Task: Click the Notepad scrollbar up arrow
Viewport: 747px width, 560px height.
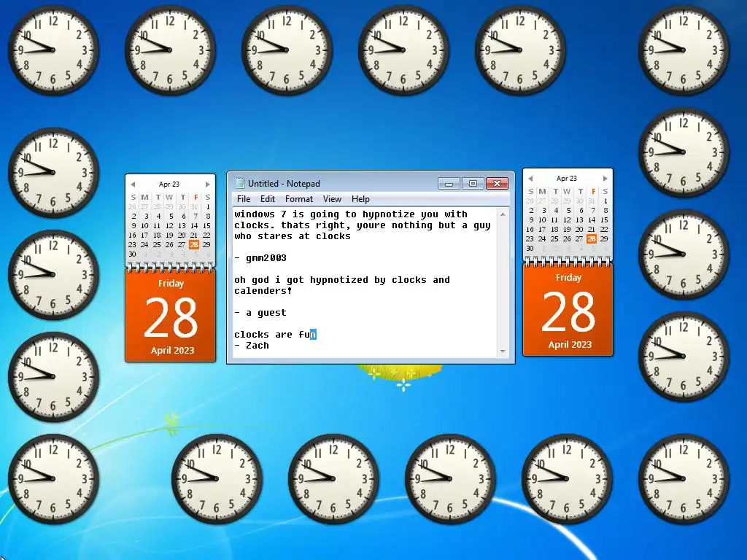Action: tap(503, 215)
